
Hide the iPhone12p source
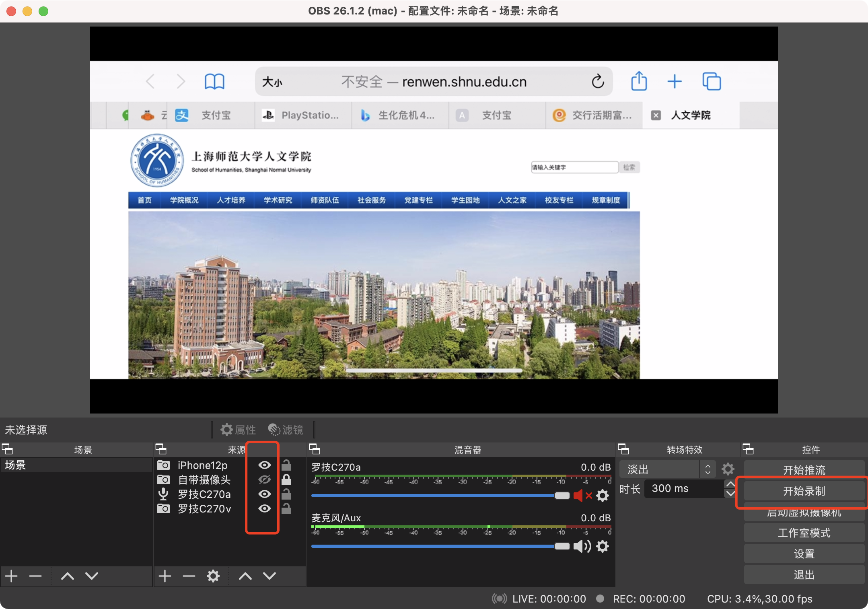click(264, 465)
